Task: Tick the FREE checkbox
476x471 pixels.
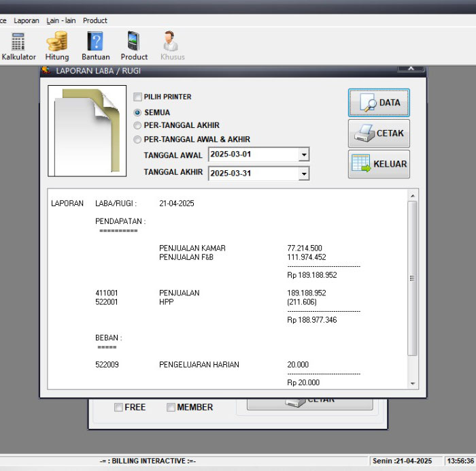Action: (118, 408)
